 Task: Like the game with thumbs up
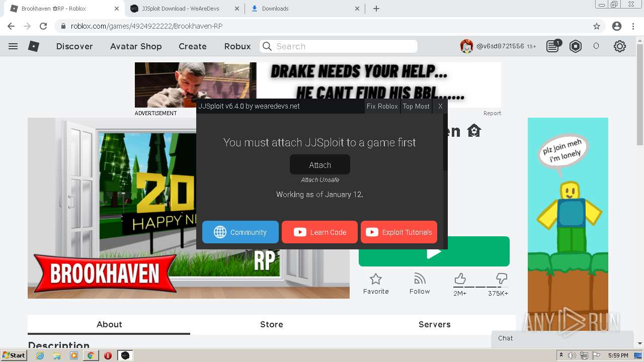pyautogui.click(x=460, y=279)
